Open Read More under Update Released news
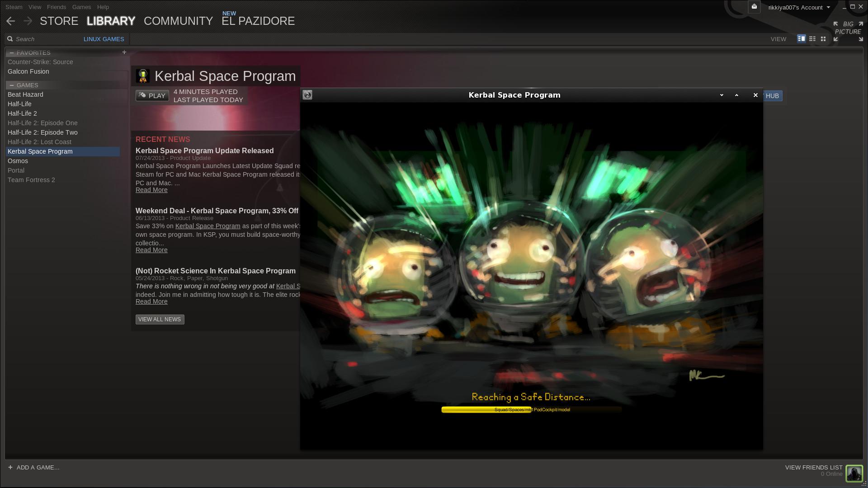The image size is (868, 488). [x=151, y=190]
